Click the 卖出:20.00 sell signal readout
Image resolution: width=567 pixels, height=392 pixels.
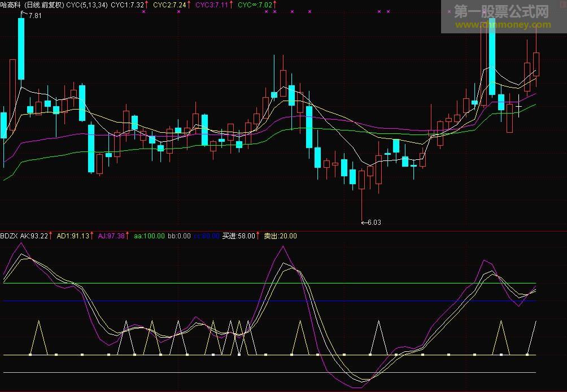(x=280, y=236)
